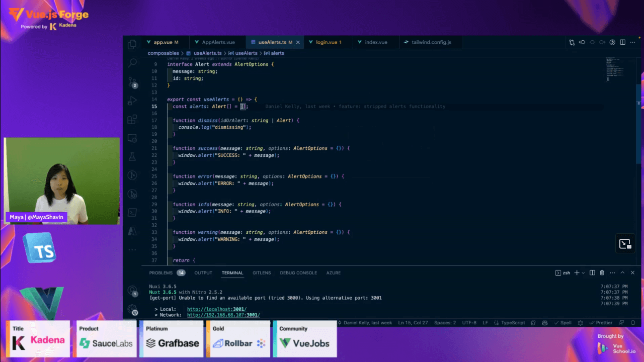Open editor More Actions ellipsis menu
Image resolution: width=644 pixels, height=362 pixels.
tap(633, 42)
